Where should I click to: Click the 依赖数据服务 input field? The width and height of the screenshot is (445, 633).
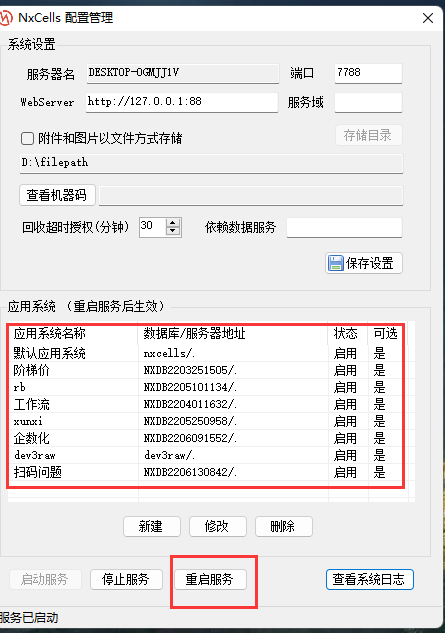[x=344, y=228]
